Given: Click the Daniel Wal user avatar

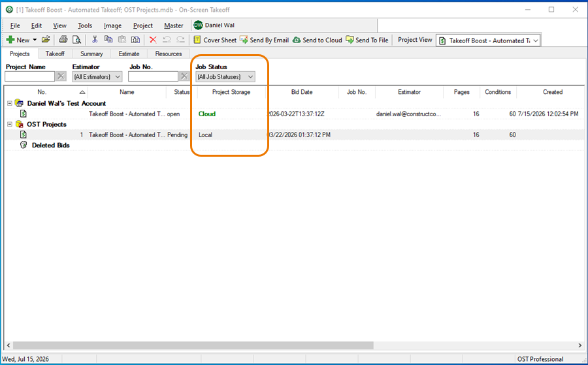Looking at the screenshot, I should coord(198,25).
